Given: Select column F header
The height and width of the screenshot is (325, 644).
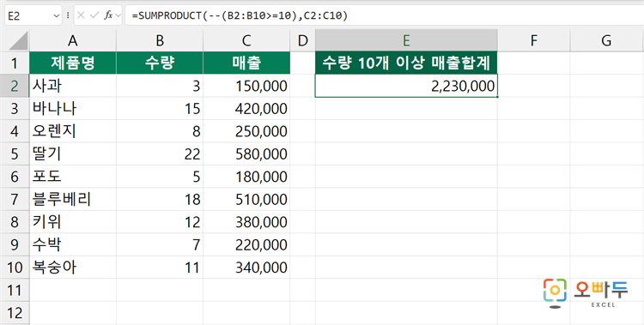Looking at the screenshot, I should pos(533,40).
